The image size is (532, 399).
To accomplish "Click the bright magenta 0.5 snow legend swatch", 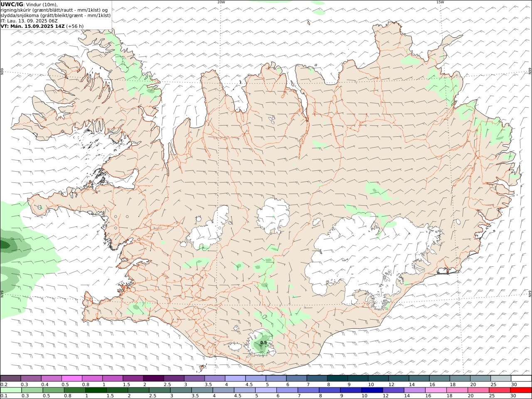I will pyautogui.click(x=71, y=378).
